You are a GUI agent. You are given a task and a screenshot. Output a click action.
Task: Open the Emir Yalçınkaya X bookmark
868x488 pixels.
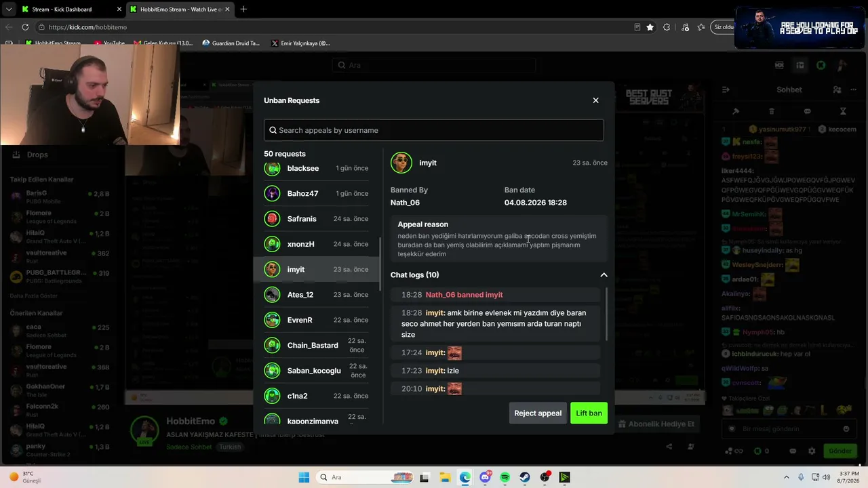tap(300, 43)
